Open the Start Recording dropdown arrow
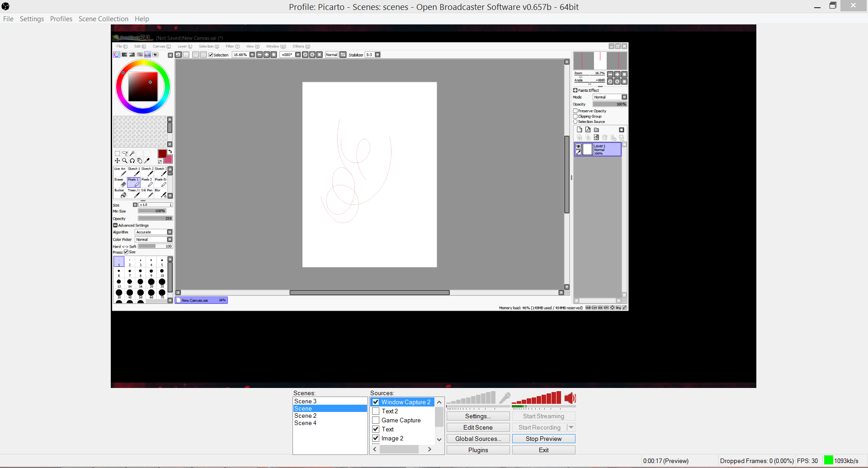The width and height of the screenshot is (868, 468). coord(571,427)
